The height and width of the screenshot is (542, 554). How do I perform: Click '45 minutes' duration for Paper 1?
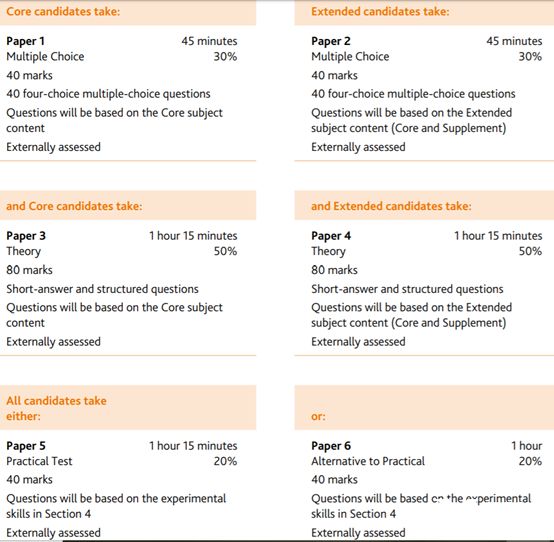tap(209, 41)
